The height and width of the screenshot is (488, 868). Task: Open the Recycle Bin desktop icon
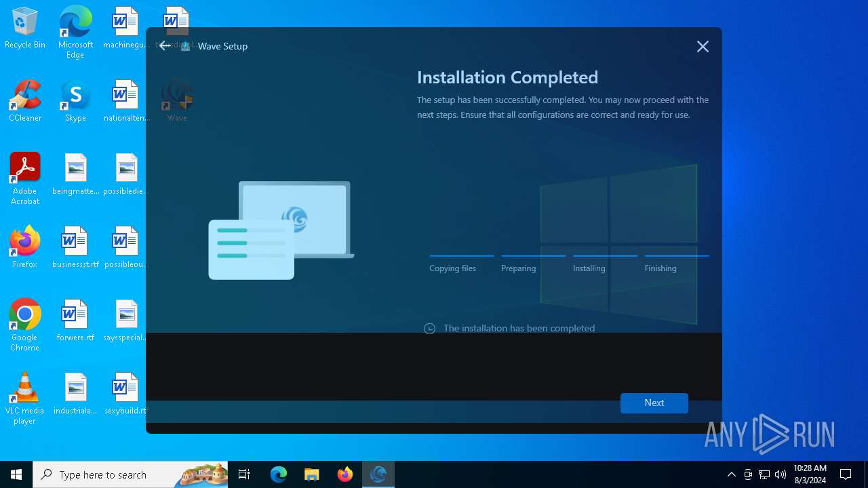point(25,28)
